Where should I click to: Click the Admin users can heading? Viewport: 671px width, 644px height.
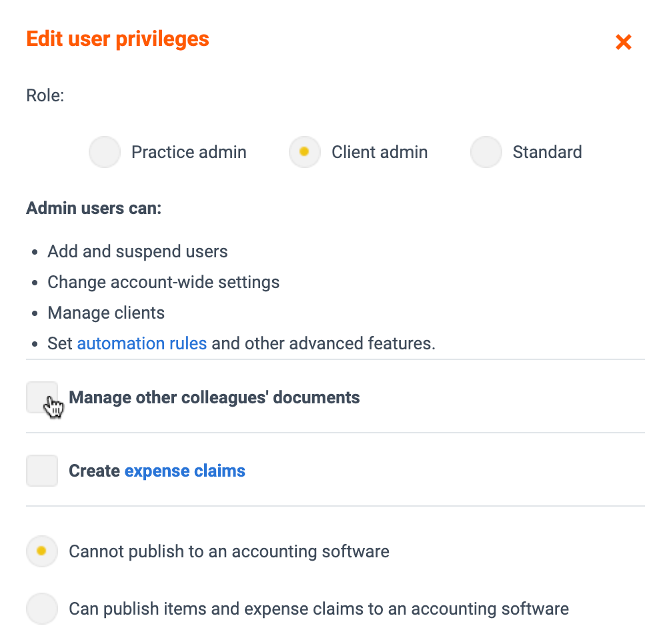coord(94,208)
